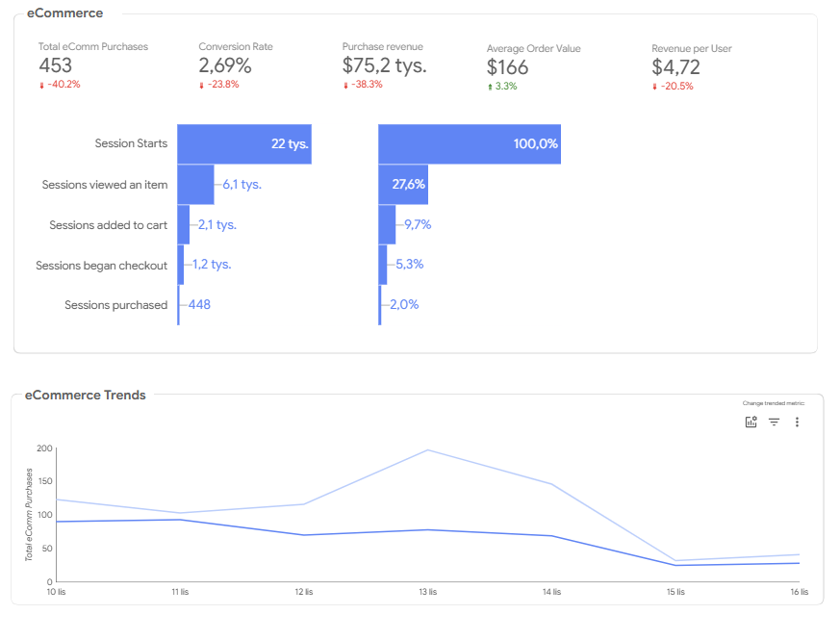This screenshot has width=840, height=640.
Task: Select the 27,6% funnel percentage bar
Action: [x=403, y=185]
